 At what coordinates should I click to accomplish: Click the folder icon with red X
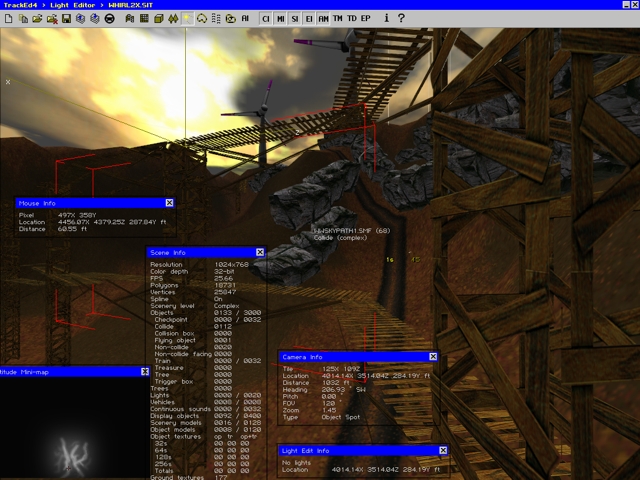[x=52, y=18]
